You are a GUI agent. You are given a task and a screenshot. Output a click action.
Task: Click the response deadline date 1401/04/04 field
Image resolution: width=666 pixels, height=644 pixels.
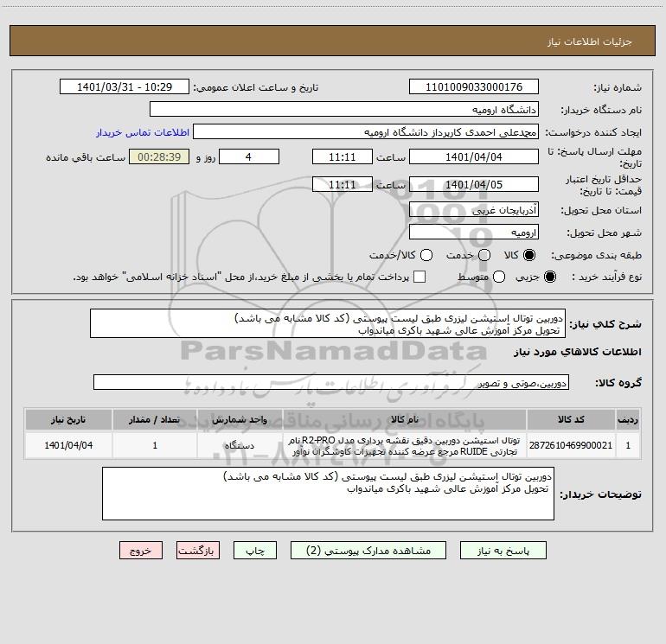coord(474,157)
